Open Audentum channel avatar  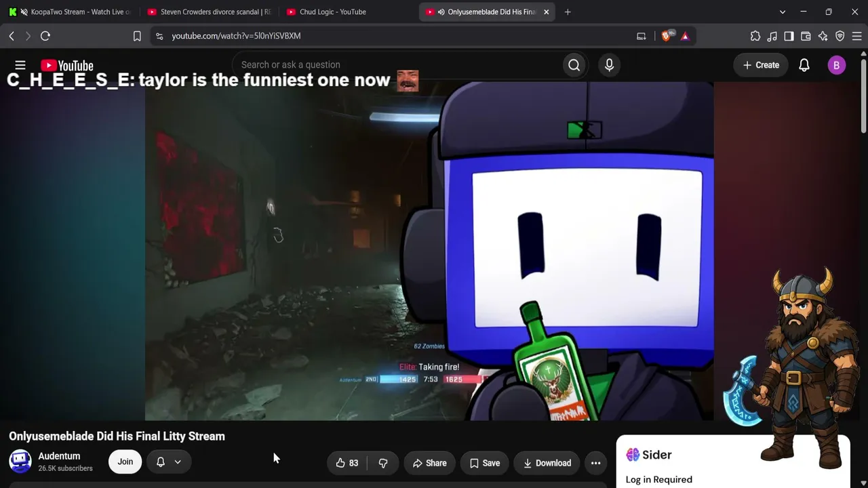(x=20, y=462)
